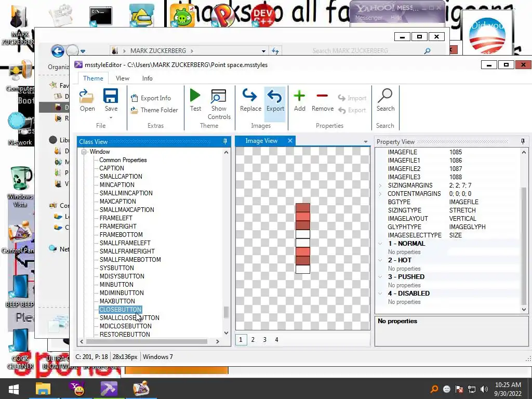Click Explorer search MARK ZUCKERBERG field
The width and height of the screenshot is (532, 399).
[370, 51]
